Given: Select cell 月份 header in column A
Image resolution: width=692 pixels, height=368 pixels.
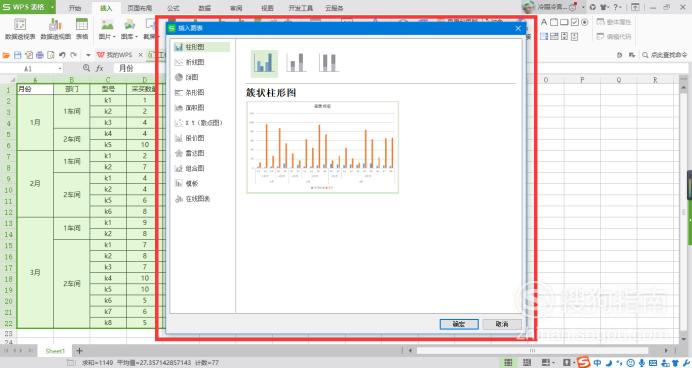Looking at the screenshot, I should click(x=35, y=89).
